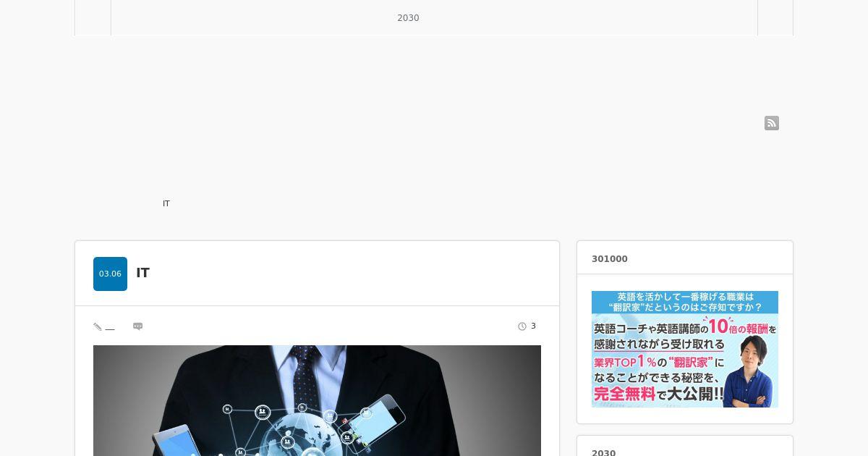The image size is (868, 456).
Task: Open the RSS feed icon
Action: pyautogui.click(x=772, y=123)
